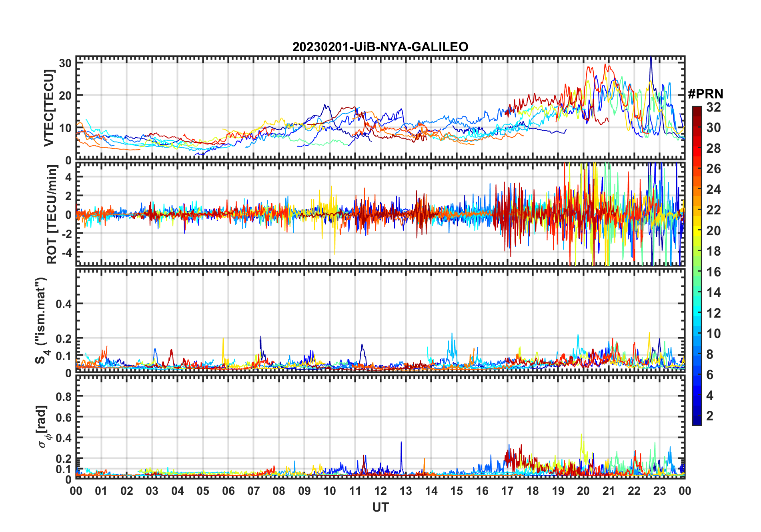Click the UT x-axis label
The height and width of the screenshot is (532, 761).
pos(380,507)
